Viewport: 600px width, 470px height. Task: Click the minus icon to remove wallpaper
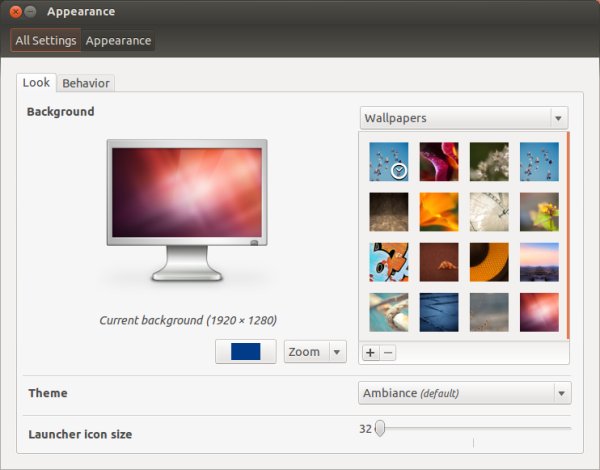(388, 352)
